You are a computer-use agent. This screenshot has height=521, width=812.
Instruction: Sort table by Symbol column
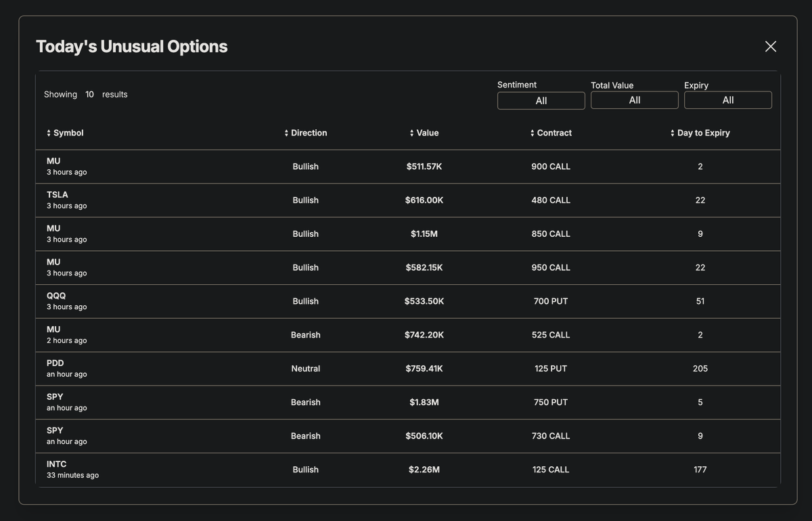65,133
